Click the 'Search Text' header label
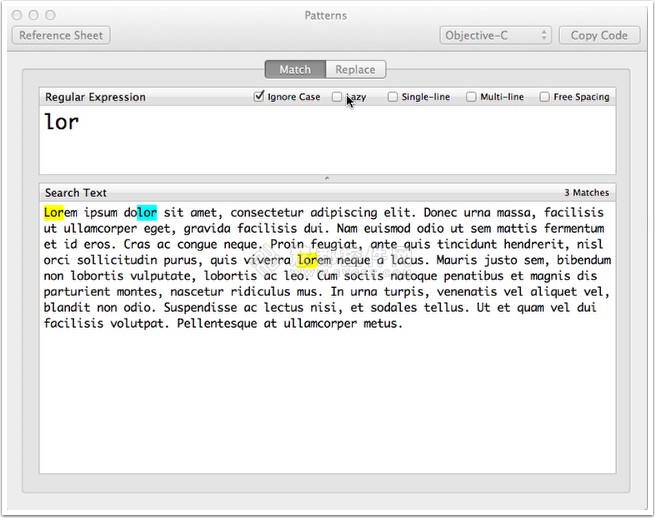Viewport: 655px width, 518px height. (76, 193)
